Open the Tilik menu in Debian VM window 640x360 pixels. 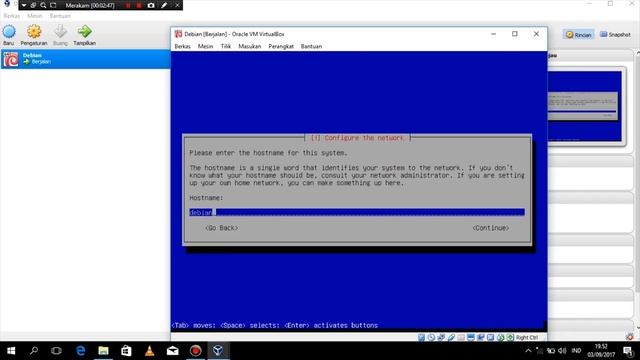point(226,46)
